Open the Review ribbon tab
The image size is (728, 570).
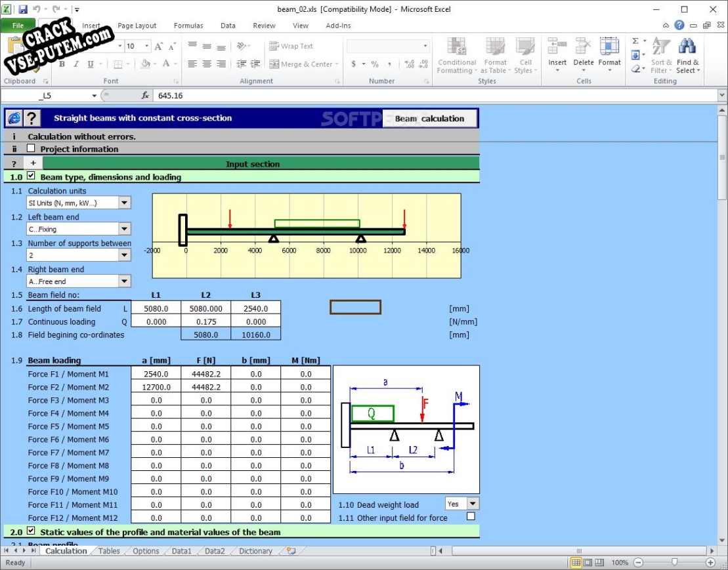pyautogui.click(x=264, y=26)
